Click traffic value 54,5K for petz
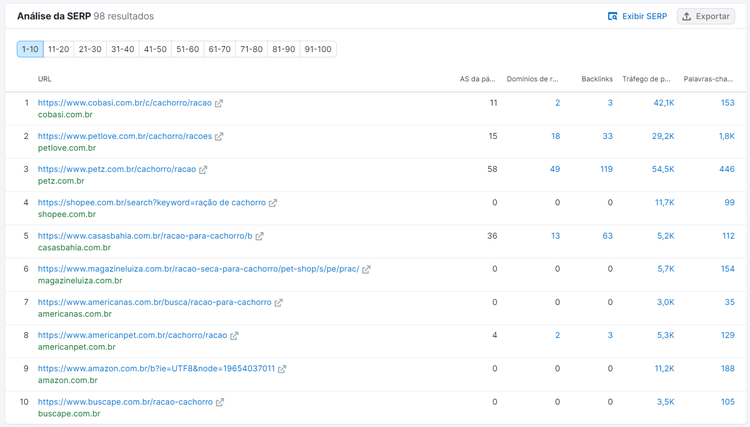Viewport: 750px width, 427px height. [663, 169]
